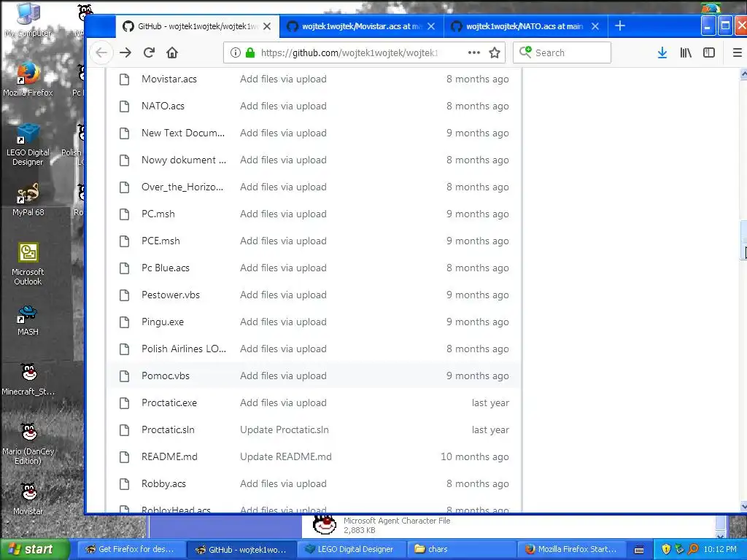
Task: Open the Firefox hamburger menu
Action: click(737, 52)
